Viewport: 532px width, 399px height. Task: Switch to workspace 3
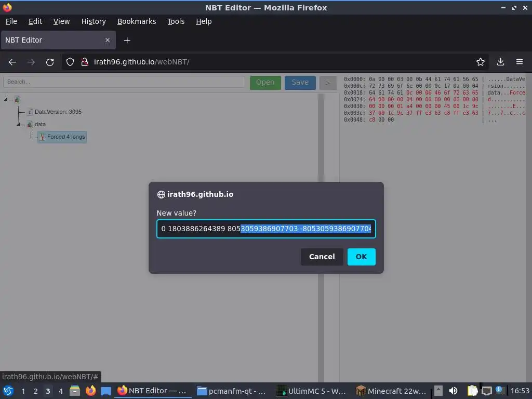click(x=48, y=391)
